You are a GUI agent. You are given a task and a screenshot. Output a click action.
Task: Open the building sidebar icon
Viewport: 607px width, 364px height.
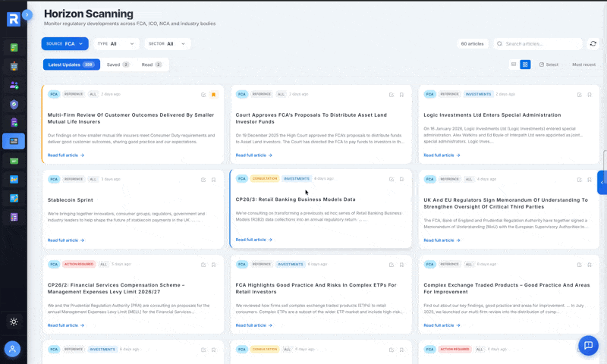14,66
